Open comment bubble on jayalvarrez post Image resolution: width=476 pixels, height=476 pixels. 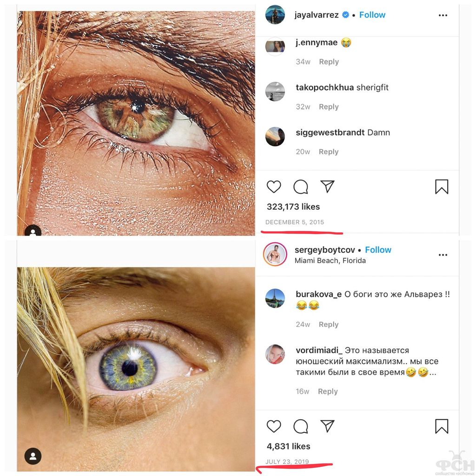(x=301, y=187)
